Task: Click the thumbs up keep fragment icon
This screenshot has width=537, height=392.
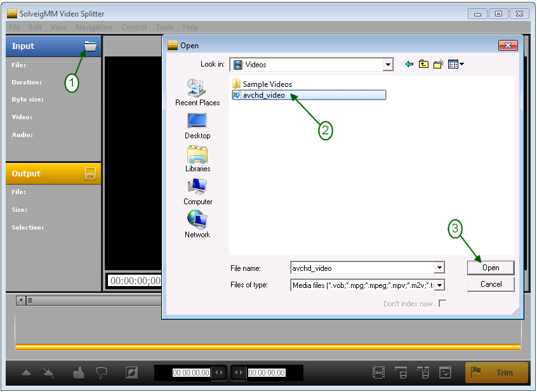Action: pyautogui.click(x=79, y=372)
